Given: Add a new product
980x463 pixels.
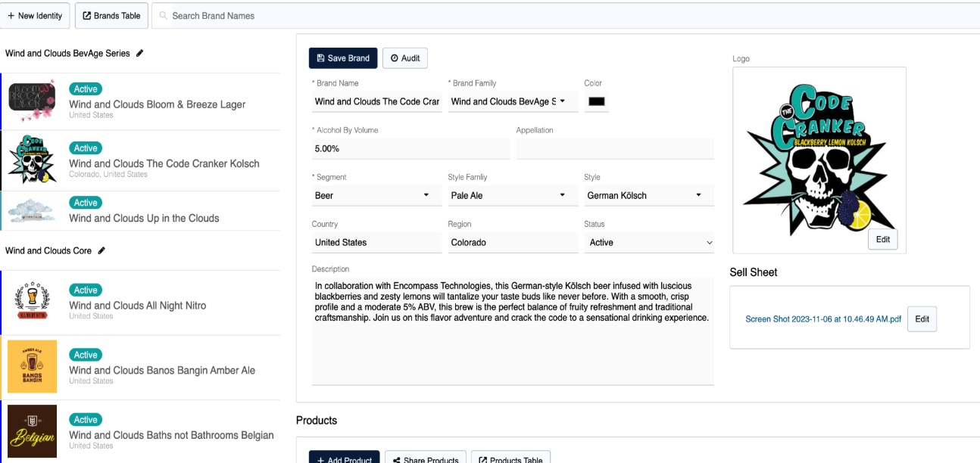Looking at the screenshot, I should (x=345, y=458).
